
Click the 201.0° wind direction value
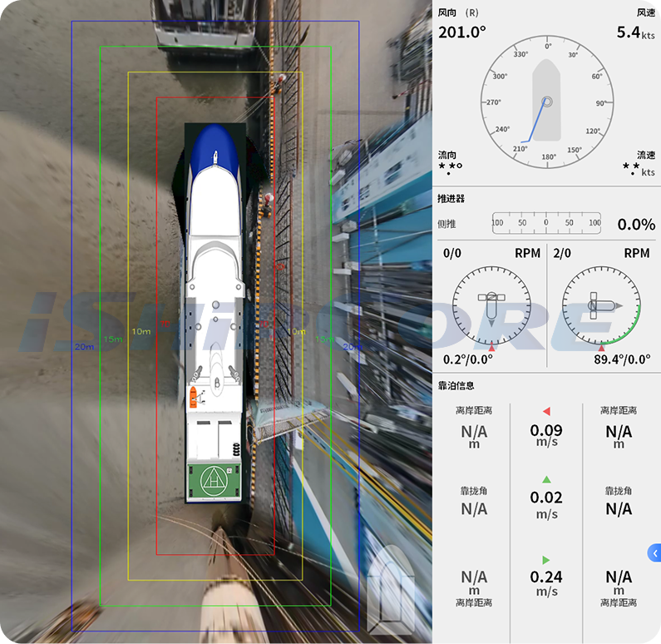(462, 32)
